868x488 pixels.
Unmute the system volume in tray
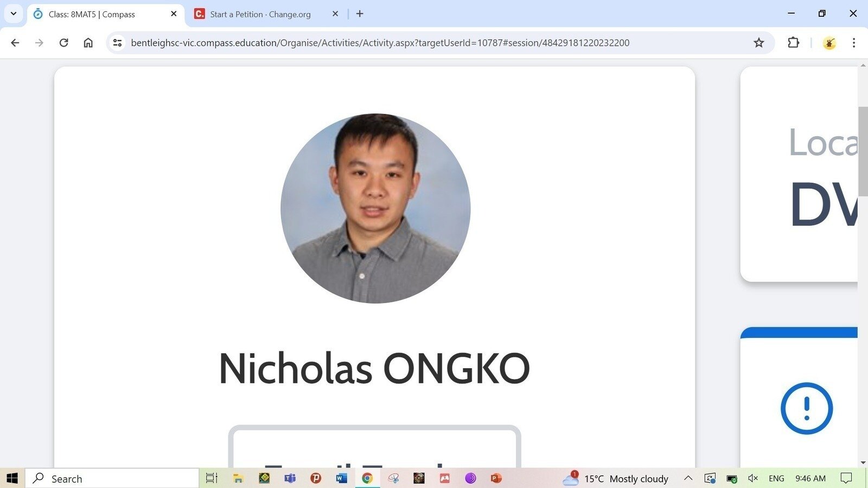(x=752, y=478)
